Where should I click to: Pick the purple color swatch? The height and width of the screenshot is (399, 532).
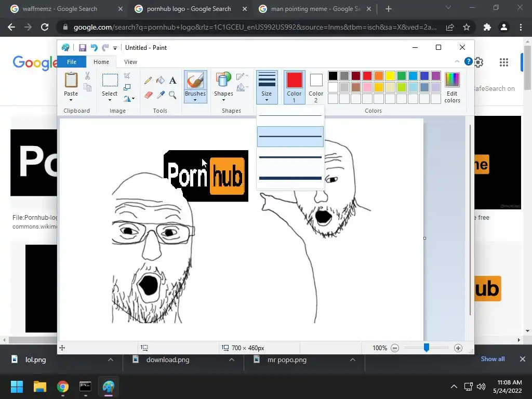[436, 76]
